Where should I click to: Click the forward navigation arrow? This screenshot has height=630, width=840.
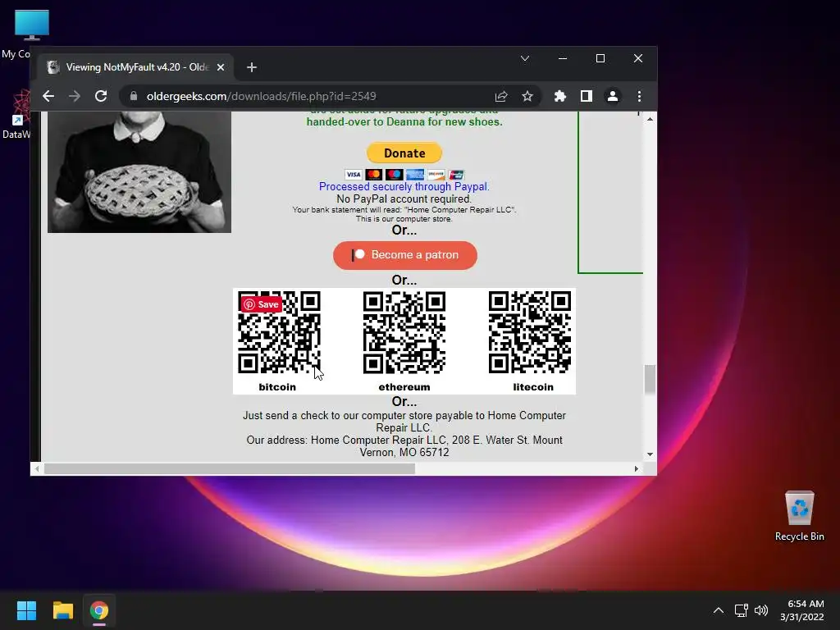pyautogui.click(x=75, y=97)
